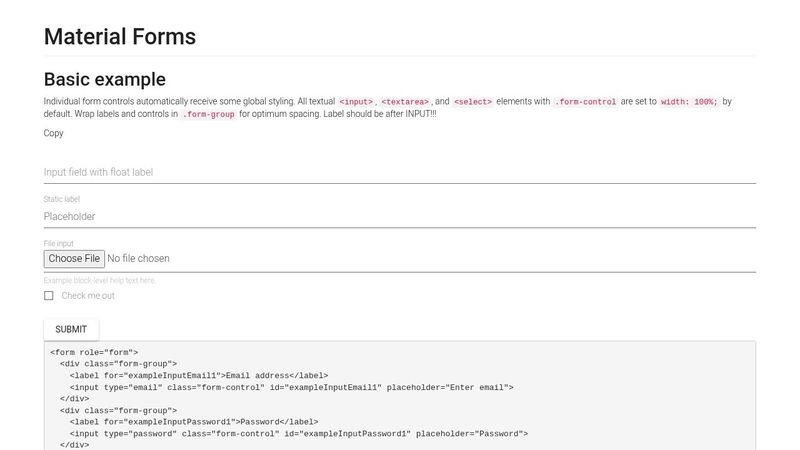Screen dimensions: 800x450
Task: Click the <input> code tag in description
Action: coord(356,102)
